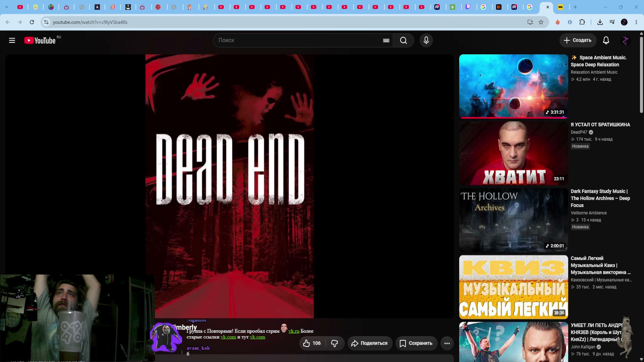Image resolution: width=644 pixels, height=362 pixels.
Task: Open the on-screen keyboard in the search box
Action: (x=386, y=41)
